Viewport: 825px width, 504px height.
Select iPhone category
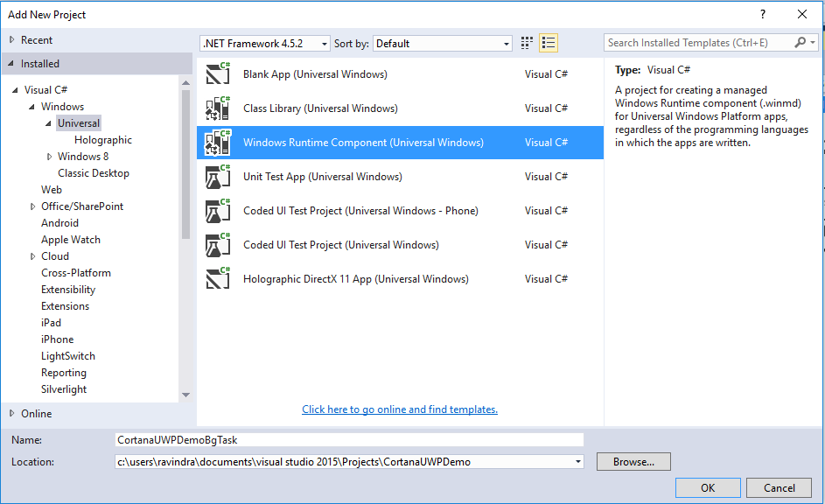coord(58,339)
